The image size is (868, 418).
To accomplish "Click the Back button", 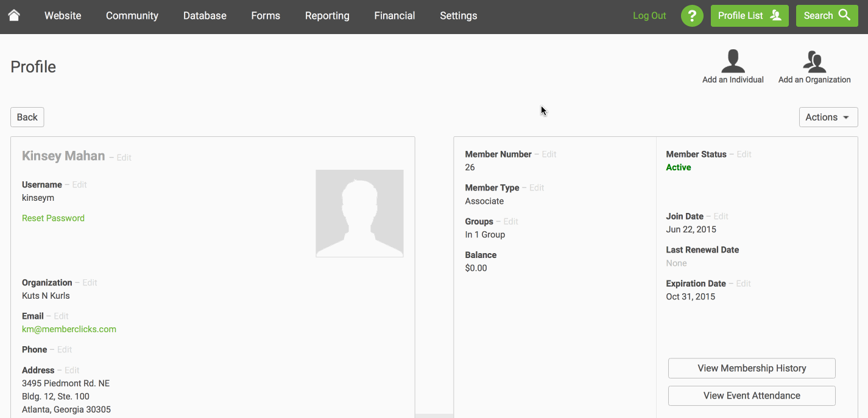I will pos(27,117).
